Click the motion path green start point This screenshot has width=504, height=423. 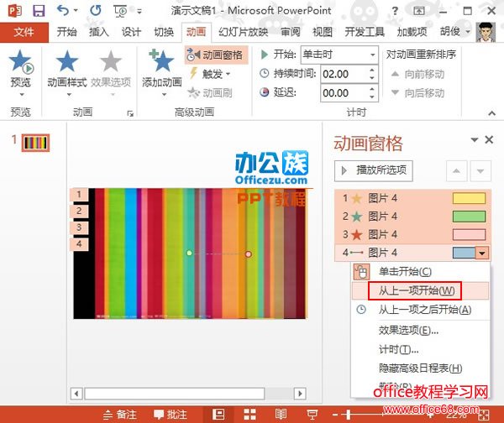pyautogui.click(x=189, y=253)
